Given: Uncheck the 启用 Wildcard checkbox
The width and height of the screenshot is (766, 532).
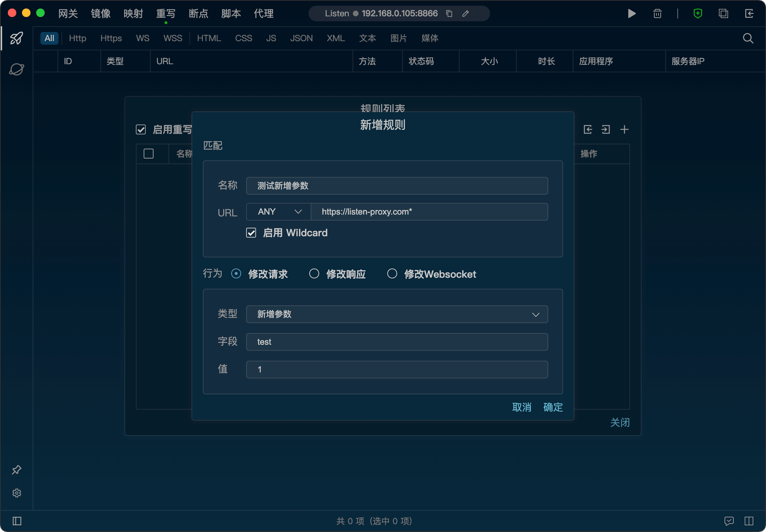Looking at the screenshot, I should pos(251,233).
